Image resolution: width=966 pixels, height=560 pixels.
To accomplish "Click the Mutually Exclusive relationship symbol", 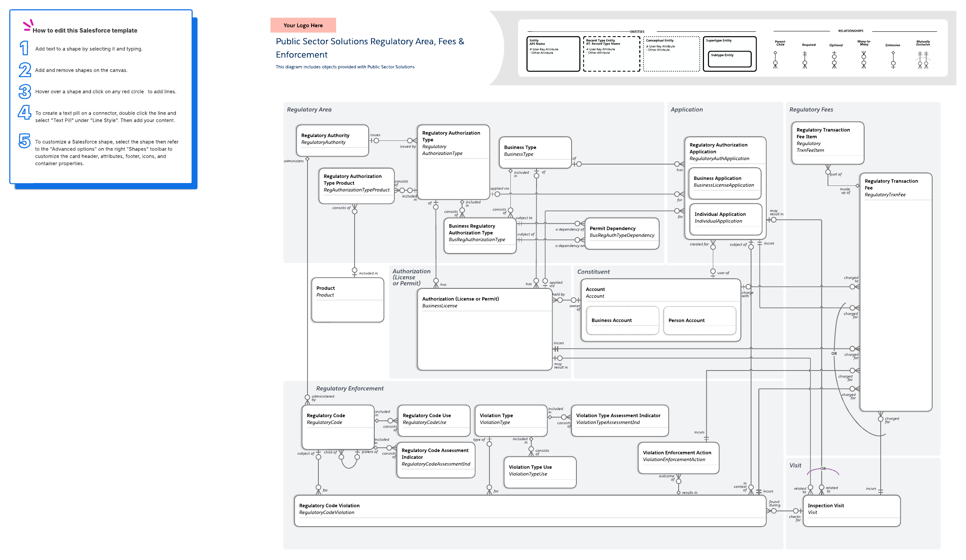I will click(923, 60).
